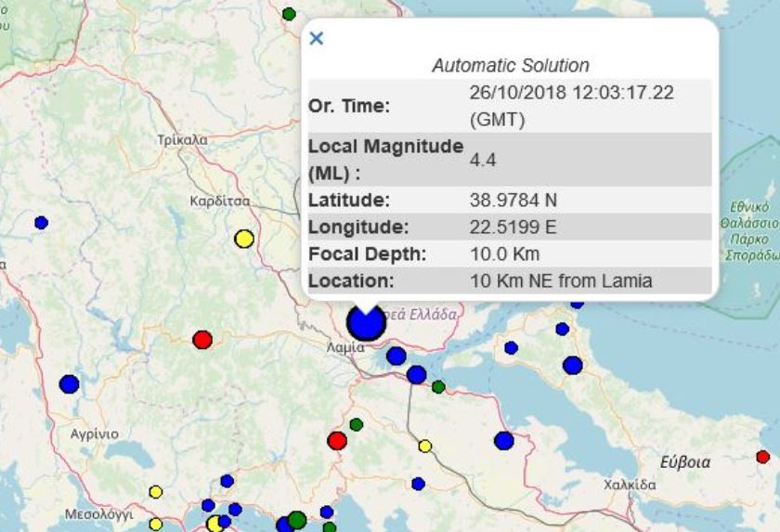This screenshot has height=532, width=780.
Task: Close the earthquake information popup
Action: (x=316, y=38)
